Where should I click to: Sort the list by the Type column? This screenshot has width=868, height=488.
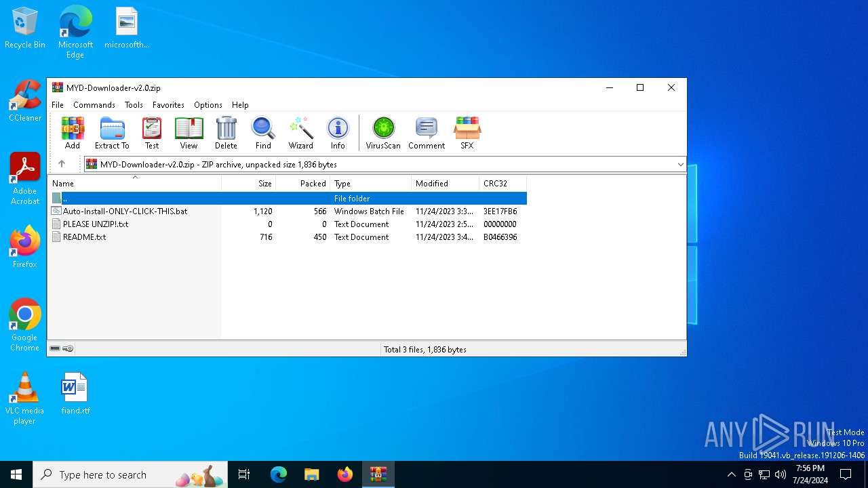point(371,183)
